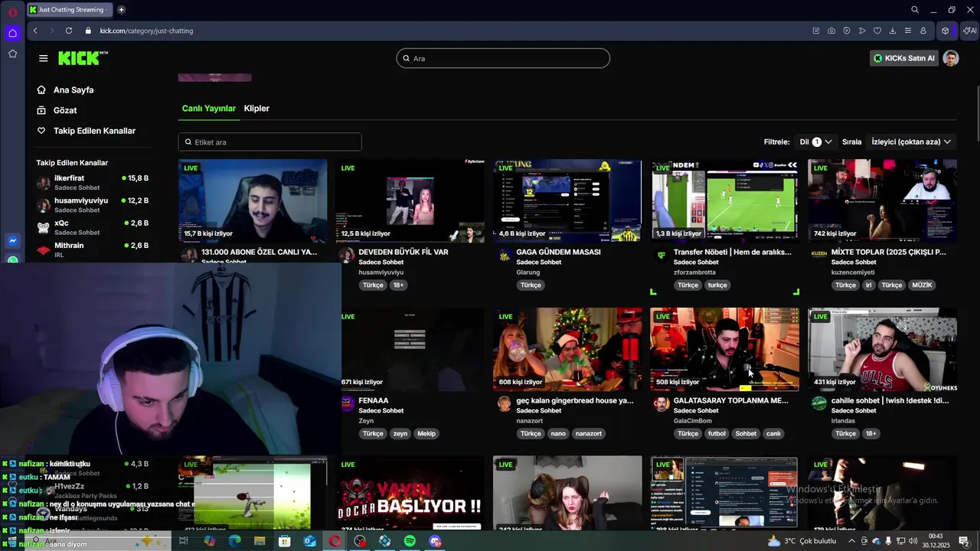Image resolution: width=980 pixels, height=551 pixels.
Task: Click the Glarung channel name link
Action: pos(528,272)
